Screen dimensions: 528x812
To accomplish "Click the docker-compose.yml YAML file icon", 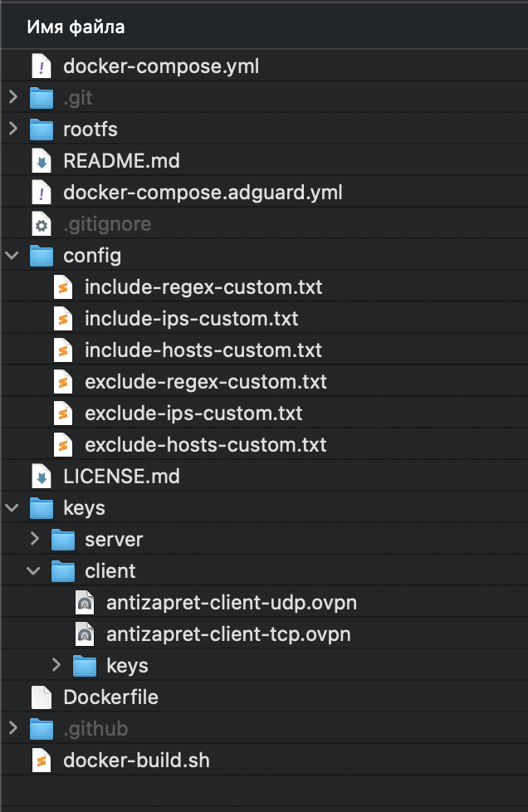I will [x=42, y=66].
